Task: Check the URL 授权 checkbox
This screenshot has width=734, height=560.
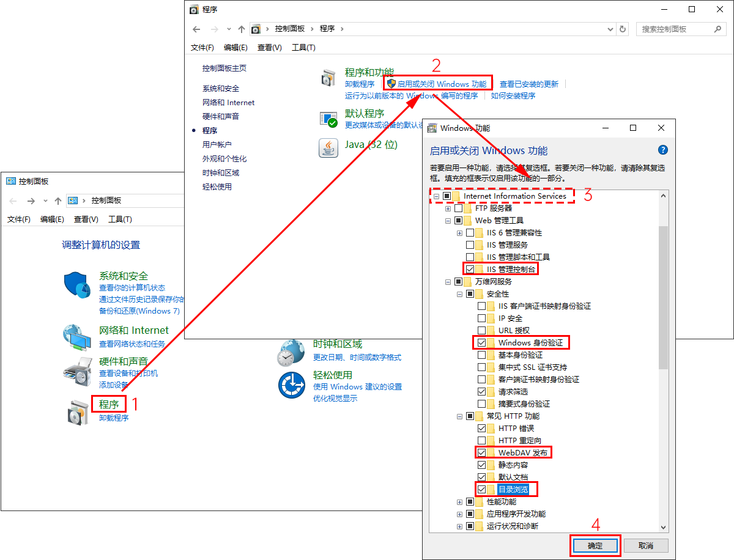Action: 481,331
